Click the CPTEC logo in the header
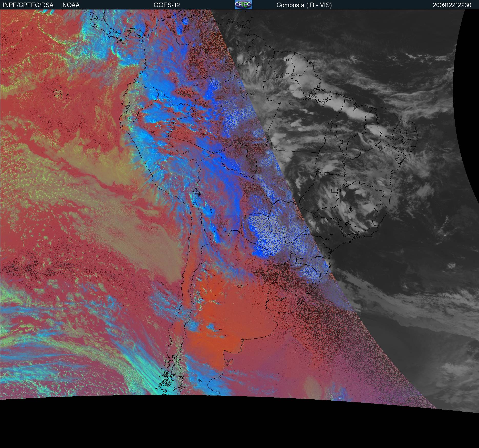 point(243,5)
